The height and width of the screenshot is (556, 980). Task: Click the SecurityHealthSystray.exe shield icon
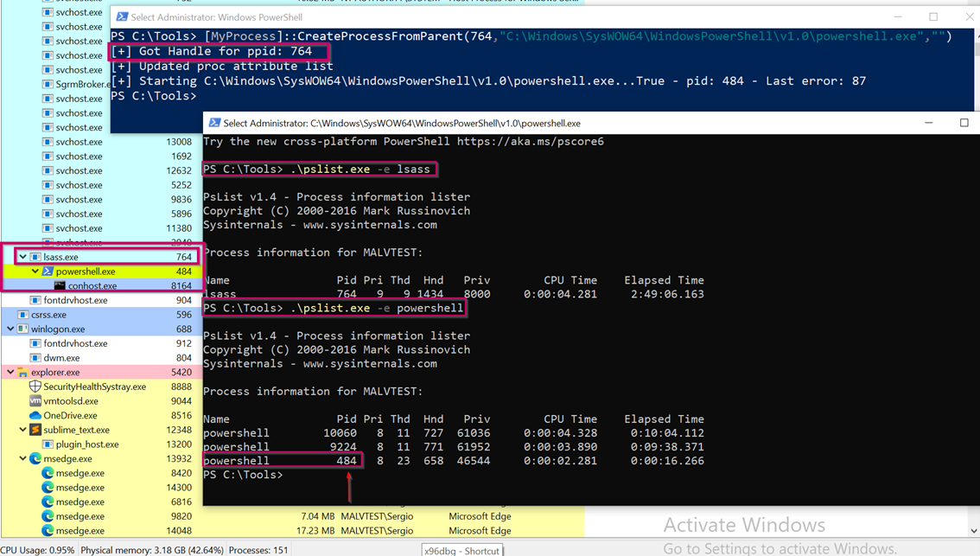tap(35, 387)
